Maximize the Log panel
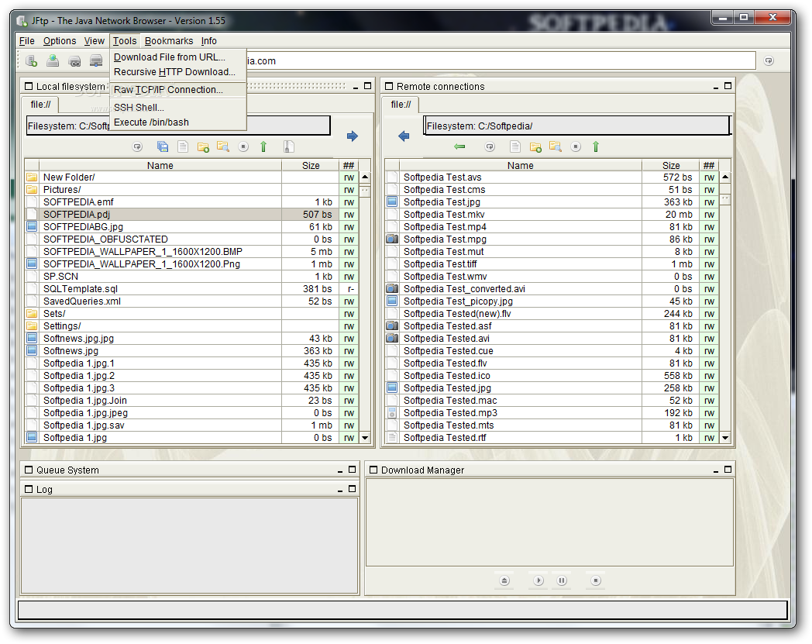 pyautogui.click(x=352, y=488)
